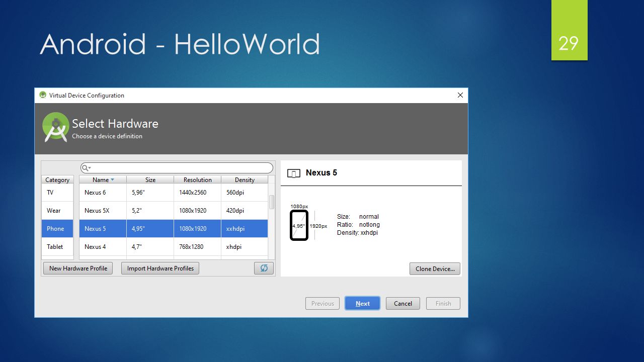
Task: Sort devices by Size column header
Action: click(x=150, y=179)
